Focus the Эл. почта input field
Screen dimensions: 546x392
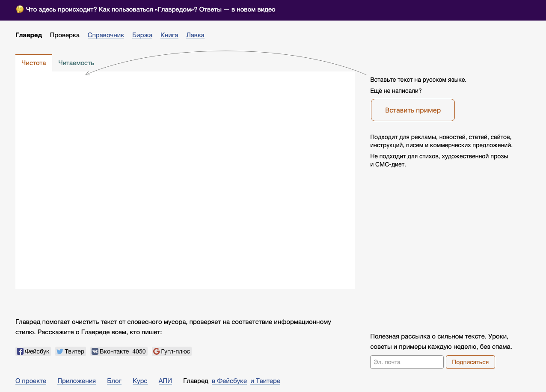coord(407,362)
